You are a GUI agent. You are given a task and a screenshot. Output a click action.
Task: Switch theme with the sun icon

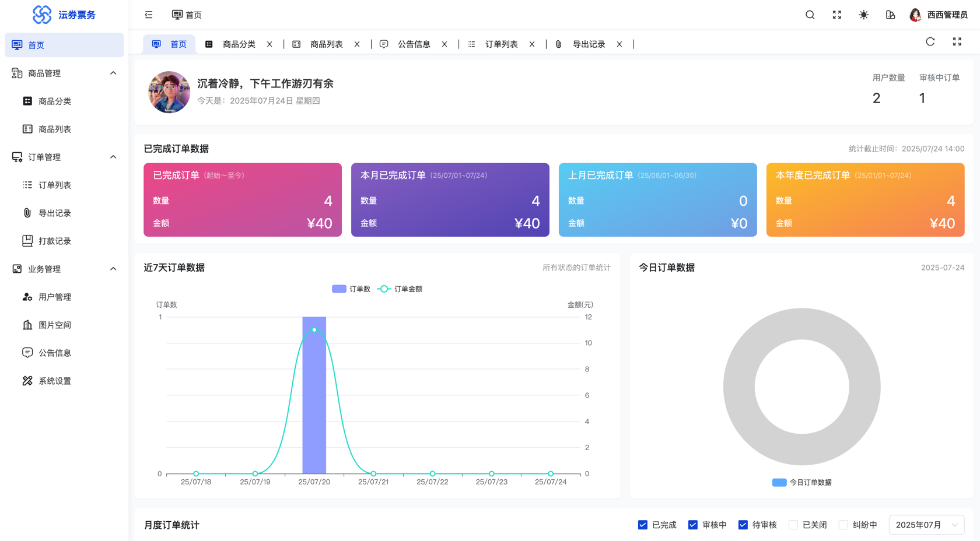pyautogui.click(x=863, y=15)
